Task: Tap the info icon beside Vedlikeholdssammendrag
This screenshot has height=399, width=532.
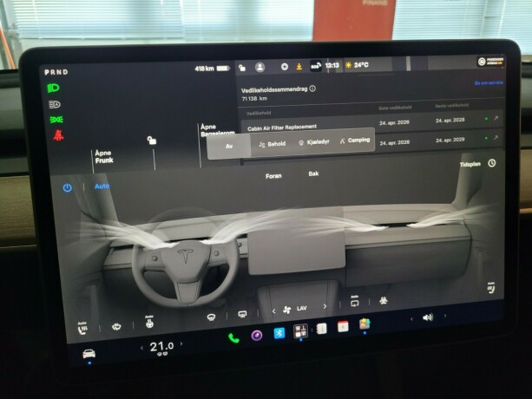Action: point(312,88)
